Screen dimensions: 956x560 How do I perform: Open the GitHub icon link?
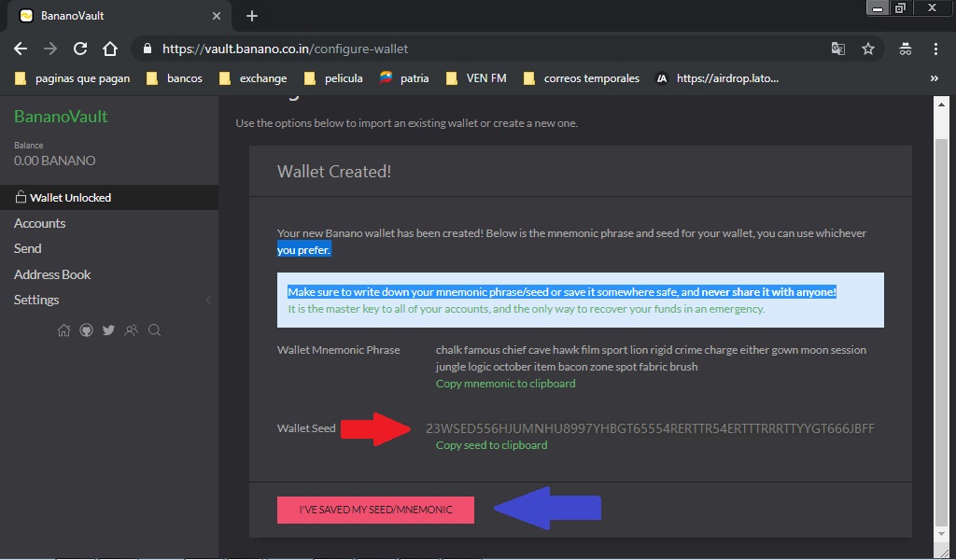pos(87,330)
